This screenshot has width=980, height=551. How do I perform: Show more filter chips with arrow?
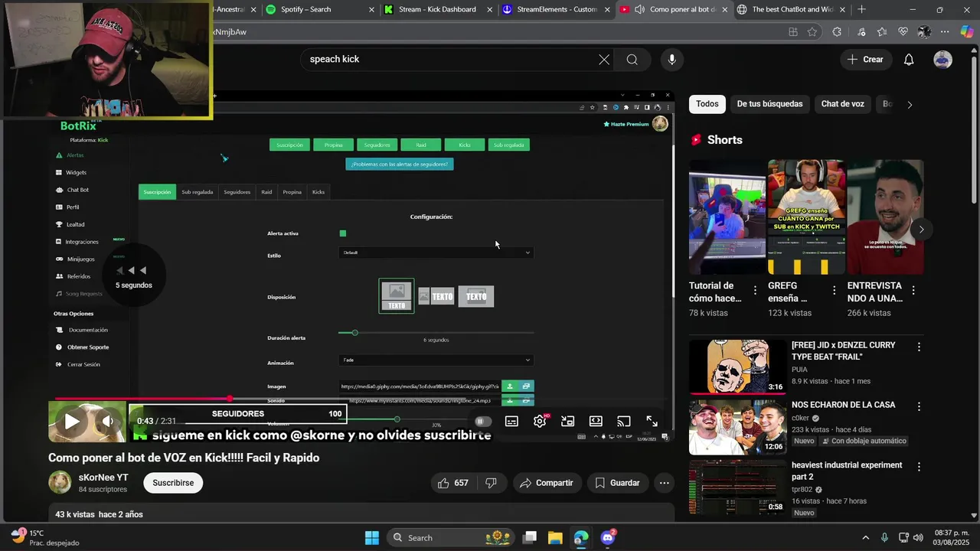tap(910, 105)
